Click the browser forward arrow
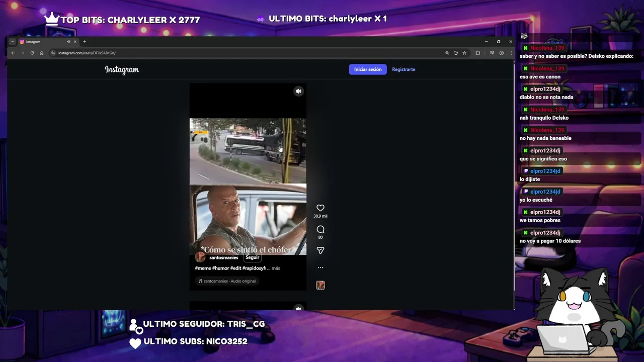The image size is (644, 362). point(22,53)
